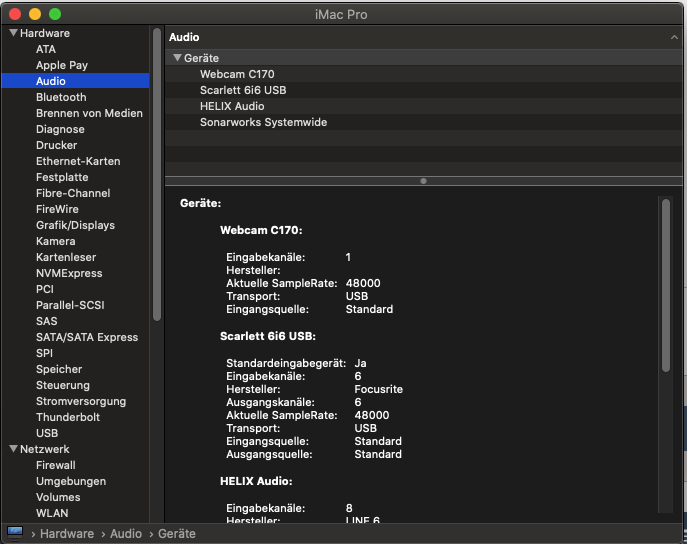Collapse the Geräte disclosure triangle
This screenshot has width=687, height=544.
pos(177,58)
